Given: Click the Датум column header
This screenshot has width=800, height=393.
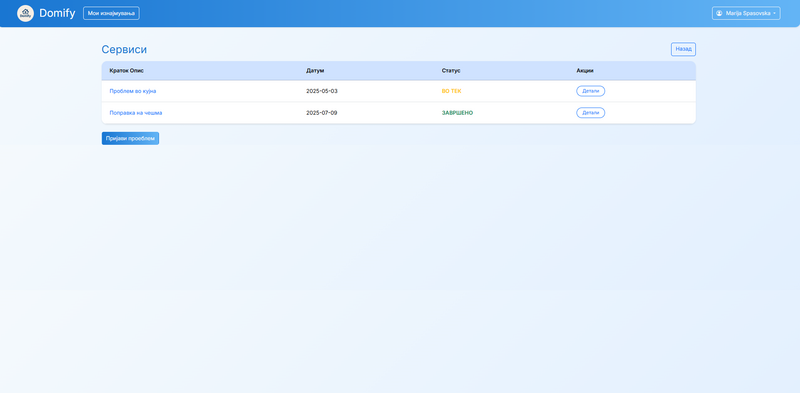Looking at the screenshot, I should pos(315,70).
